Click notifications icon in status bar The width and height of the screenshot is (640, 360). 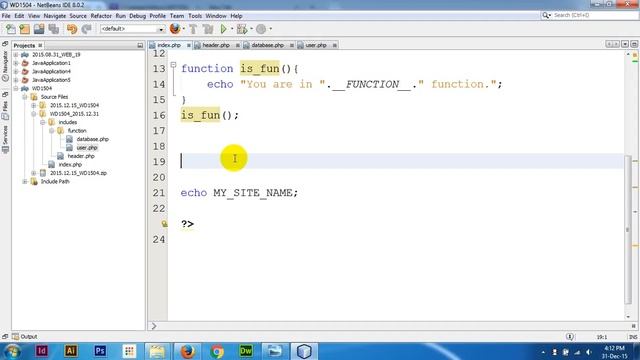(x=570, y=337)
